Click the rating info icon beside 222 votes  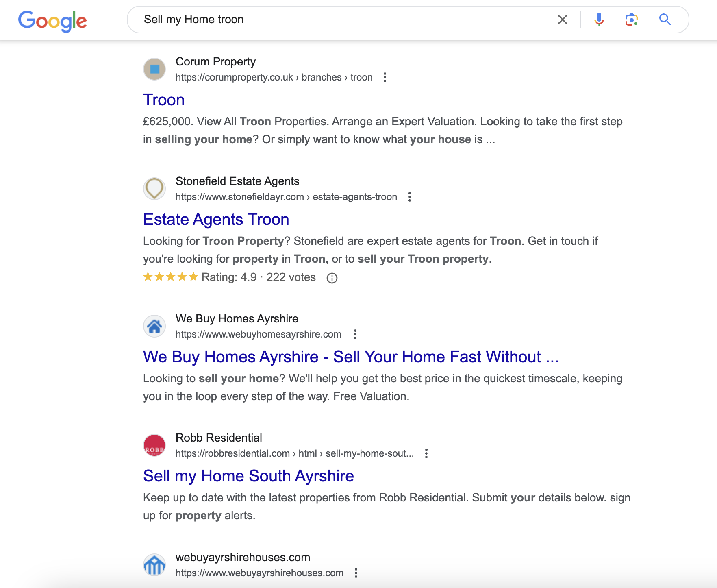[332, 278]
